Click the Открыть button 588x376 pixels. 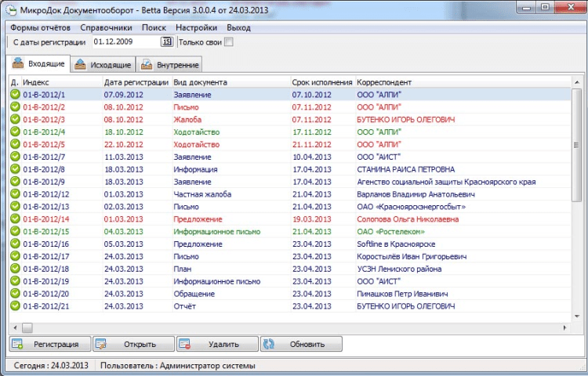(x=134, y=344)
